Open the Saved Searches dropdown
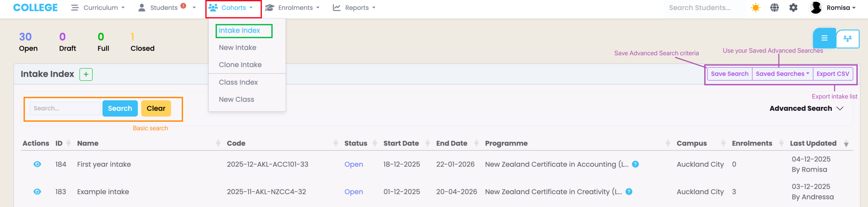Viewport: 868px width, 207px height. 782,74
